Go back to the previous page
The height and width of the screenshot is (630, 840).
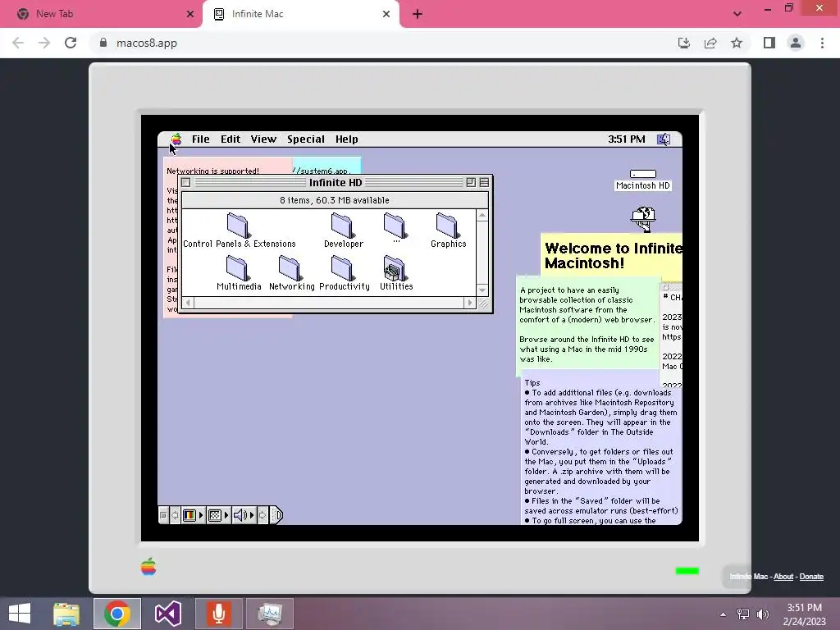[x=18, y=43]
